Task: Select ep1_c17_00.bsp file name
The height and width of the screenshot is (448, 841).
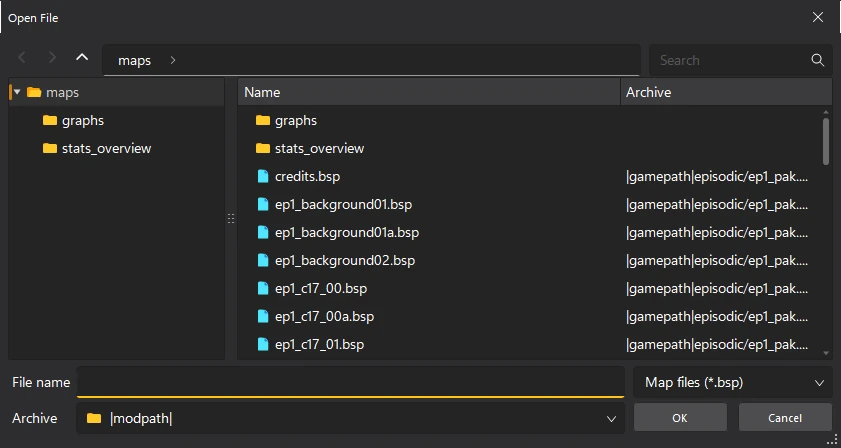Action: tap(321, 288)
